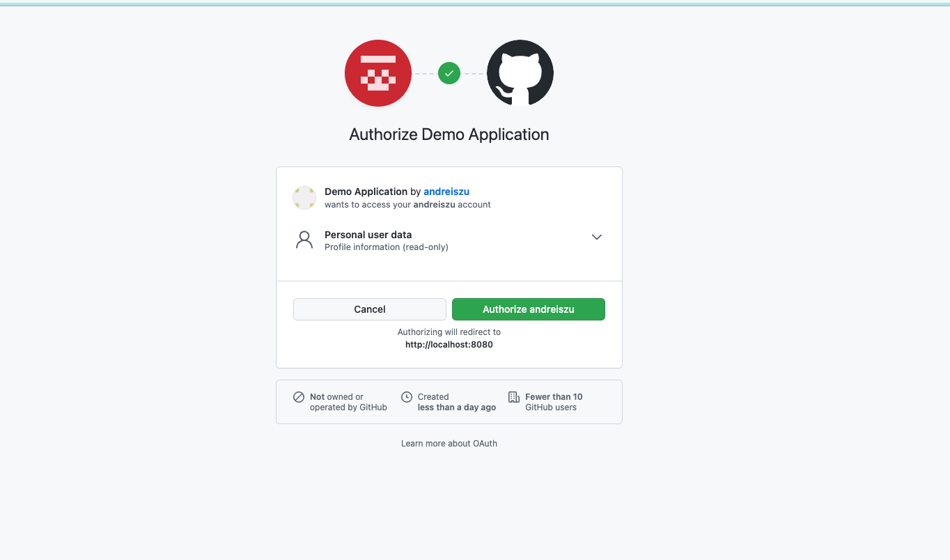Click the not-owned-by-GitHub prohibition icon
This screenshot has width=950, height=560.
pos(299,397)
